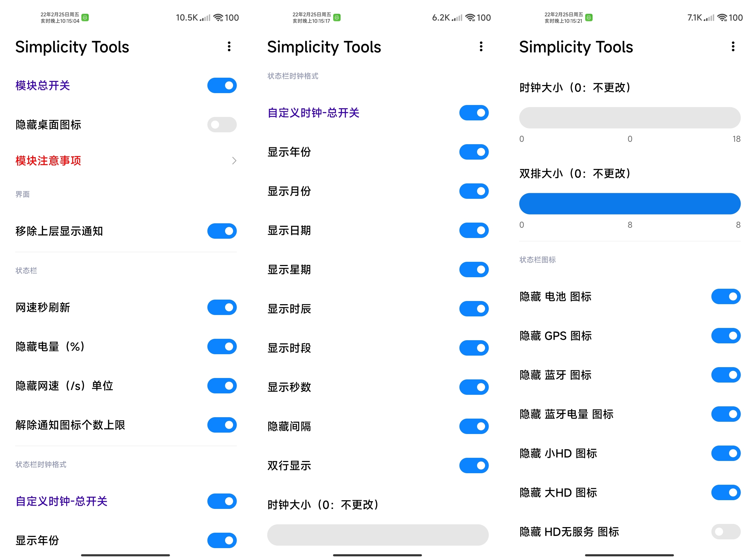
Task: Toggle 显示时辰 switch off
Action: click(474, 309)
